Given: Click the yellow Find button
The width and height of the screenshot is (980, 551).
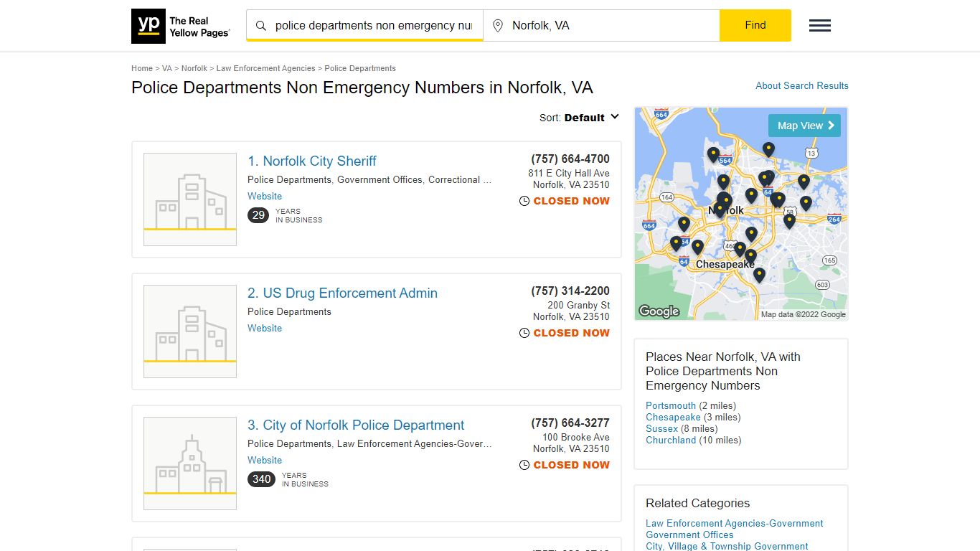Looking at the screenshot, I should click(x=755, y=25).
